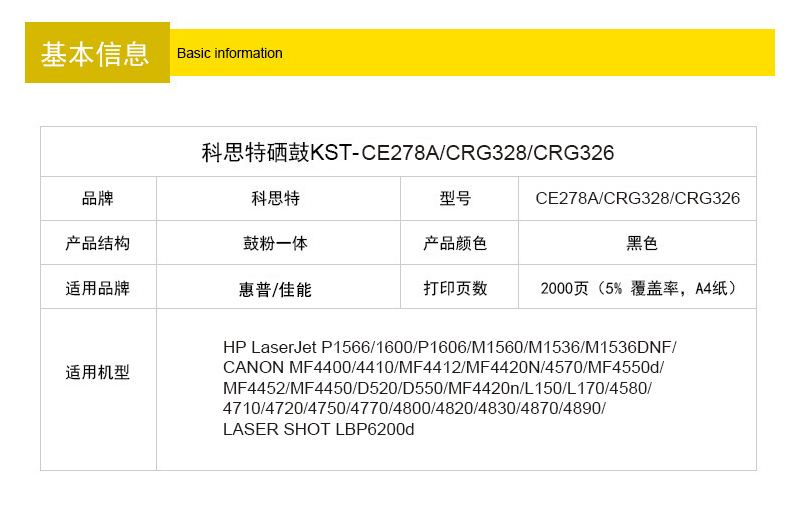Click the yellow Basic information bar text

(229, 53)
